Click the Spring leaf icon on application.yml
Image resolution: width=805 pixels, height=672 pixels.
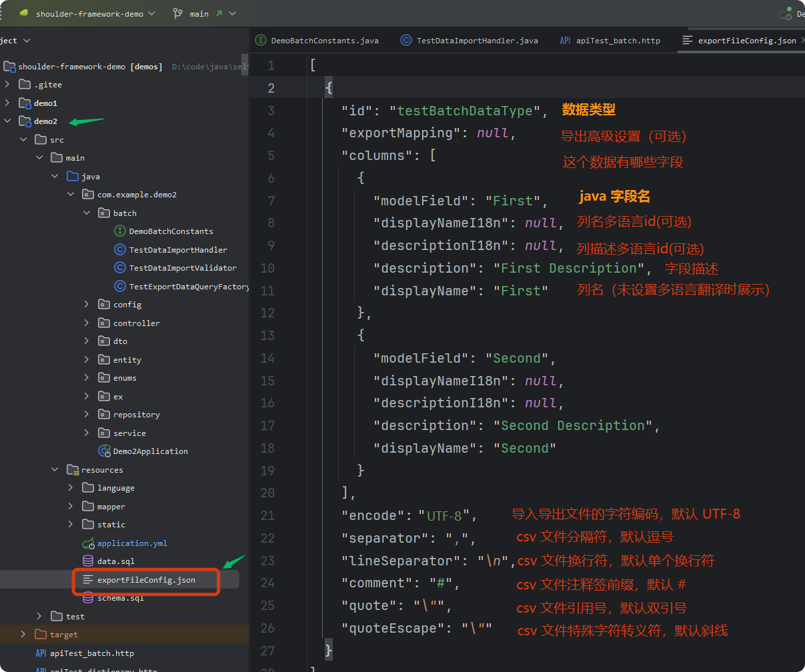(88, 543)
